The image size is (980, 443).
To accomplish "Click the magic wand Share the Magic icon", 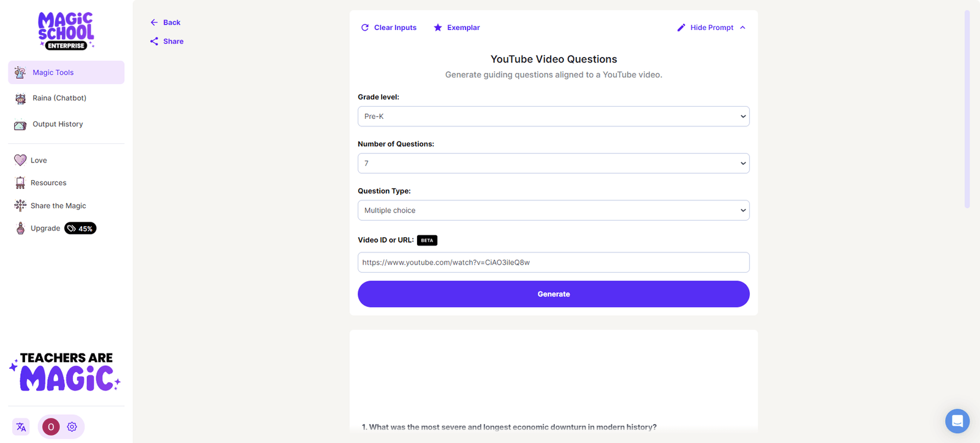I will 20,205.
